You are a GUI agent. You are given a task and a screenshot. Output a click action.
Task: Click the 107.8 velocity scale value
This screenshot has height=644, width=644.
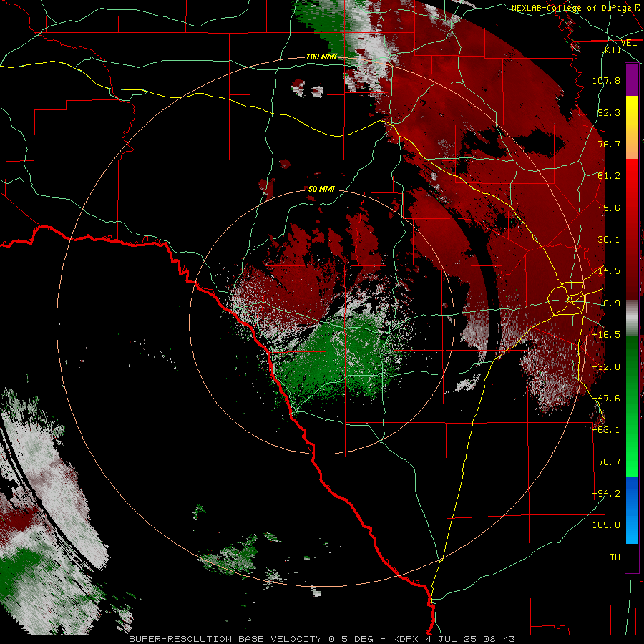click(606, 80)
